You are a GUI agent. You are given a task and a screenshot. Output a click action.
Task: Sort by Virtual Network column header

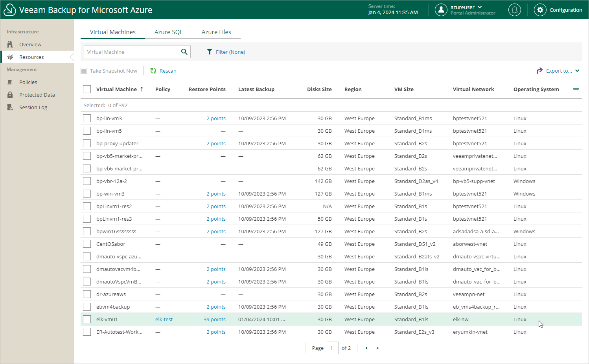tap(473, 89)
